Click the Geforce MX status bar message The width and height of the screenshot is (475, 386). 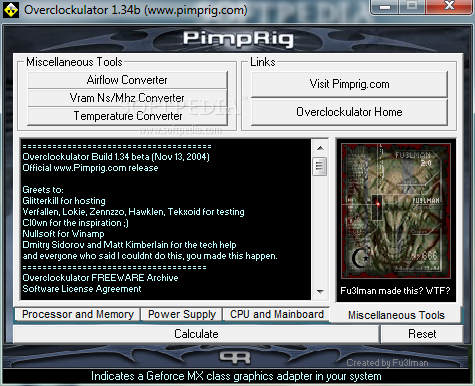[236, 376]
